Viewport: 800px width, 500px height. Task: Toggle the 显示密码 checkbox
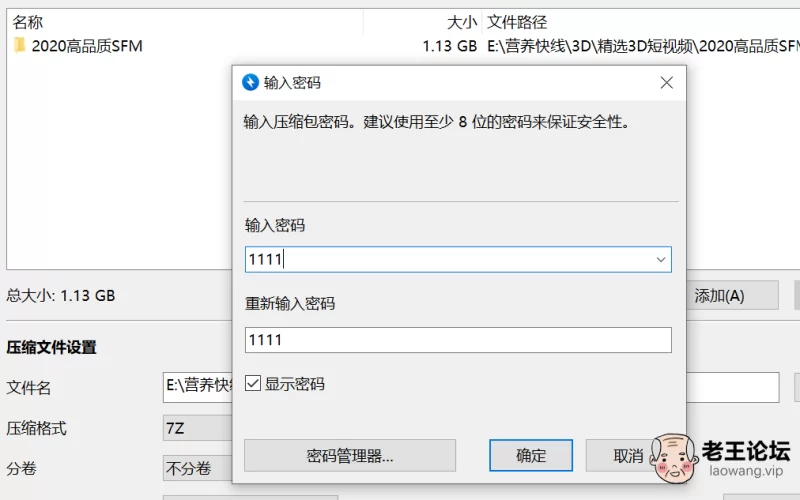tap(253, 383)
